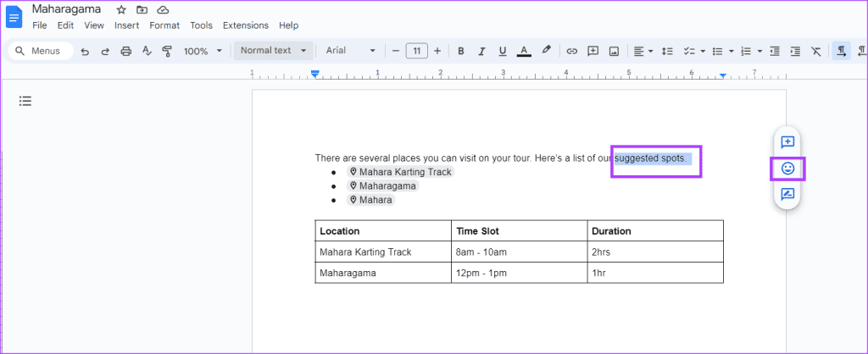Open the Maharagama place chip
868x354 pixels.
(383, 185)
